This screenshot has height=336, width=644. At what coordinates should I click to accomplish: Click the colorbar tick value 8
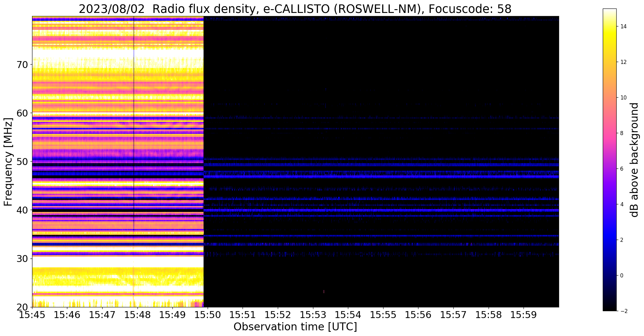[622, 133]
